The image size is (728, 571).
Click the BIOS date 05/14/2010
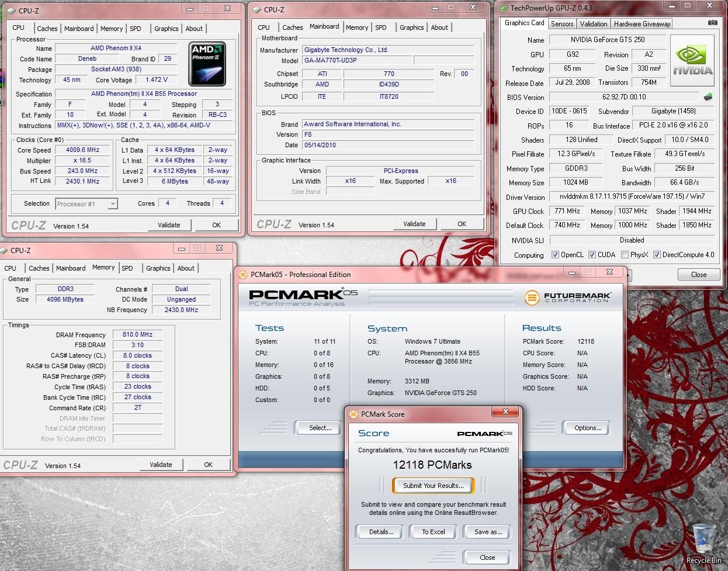pos(389,145)
